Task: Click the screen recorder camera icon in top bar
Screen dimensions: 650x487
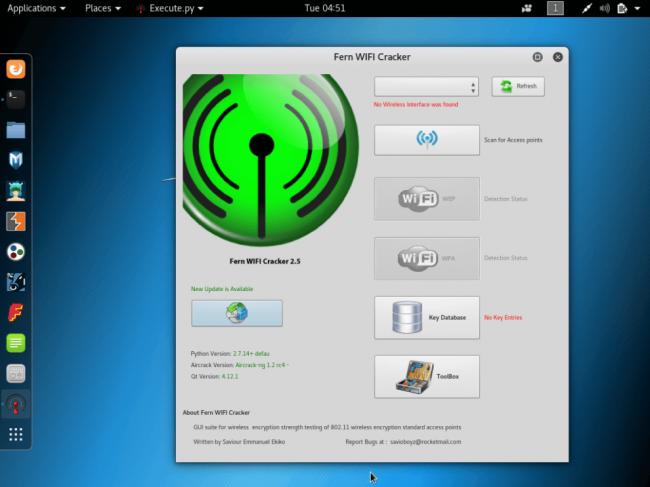Action: pyautogui.click(x=527, y=8)
